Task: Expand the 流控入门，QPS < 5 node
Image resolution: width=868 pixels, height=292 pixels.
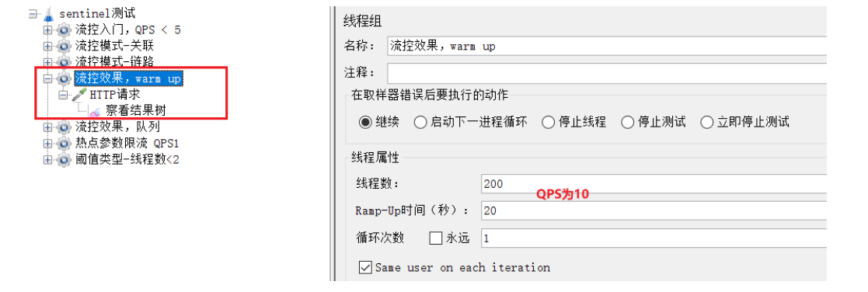Action: coord(47,30)
